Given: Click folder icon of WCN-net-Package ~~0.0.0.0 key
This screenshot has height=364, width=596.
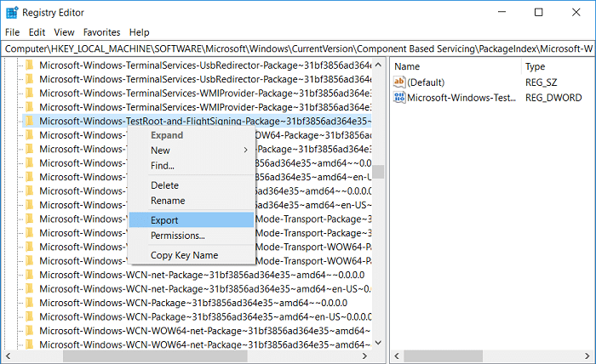Looking at the screenshot, I should 31,275.
